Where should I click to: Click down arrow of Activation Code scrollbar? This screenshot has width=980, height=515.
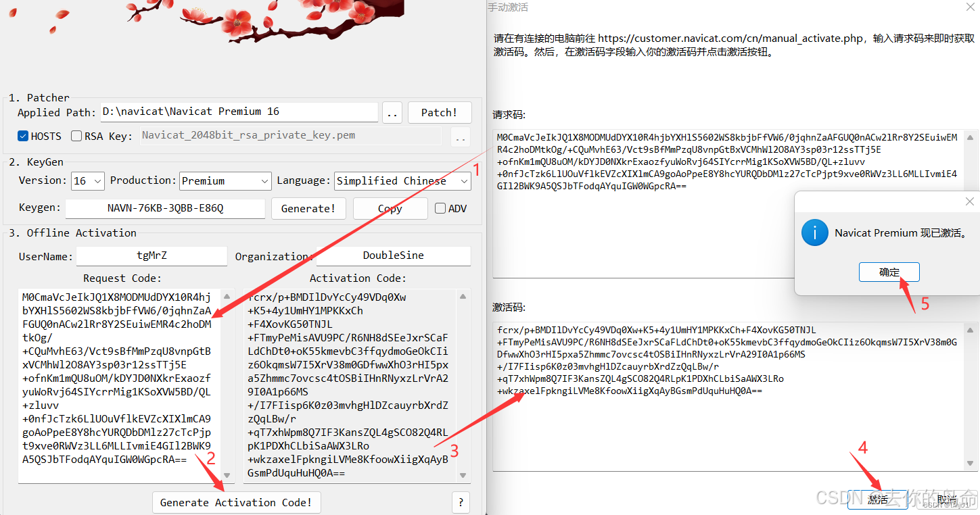point(463,476)
